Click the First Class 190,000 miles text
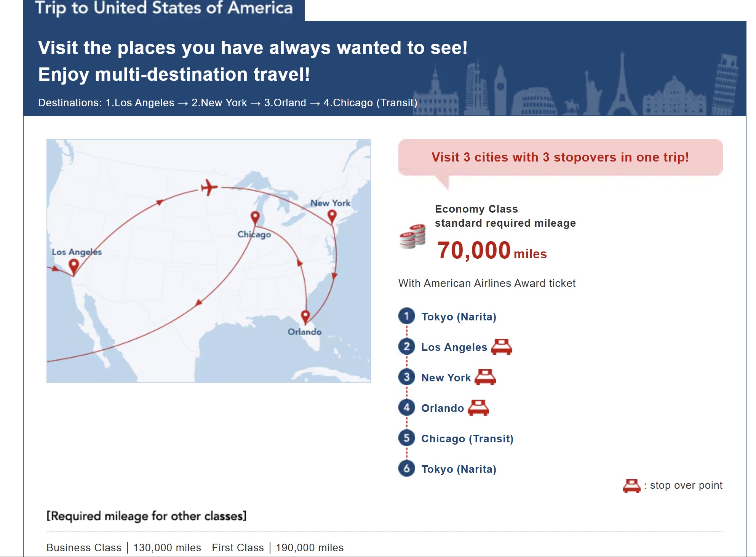The image size is (756, 557). point(278,547)
